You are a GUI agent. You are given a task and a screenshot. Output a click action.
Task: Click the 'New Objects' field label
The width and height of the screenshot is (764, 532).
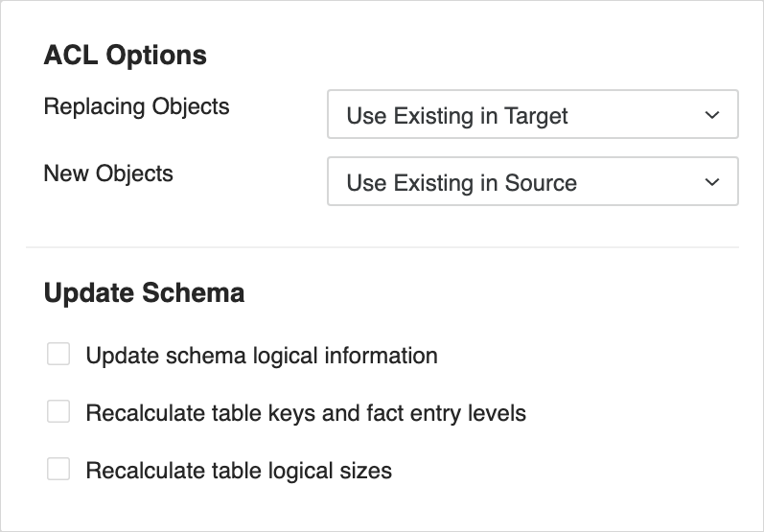click(x=108, y=173)
